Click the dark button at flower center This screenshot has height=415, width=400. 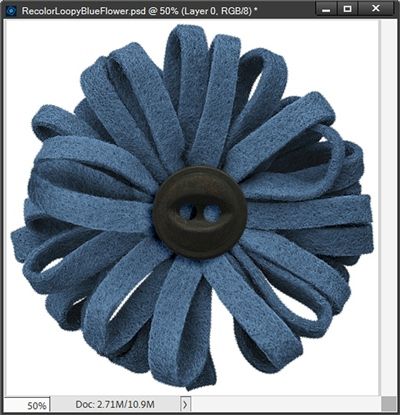200,213
